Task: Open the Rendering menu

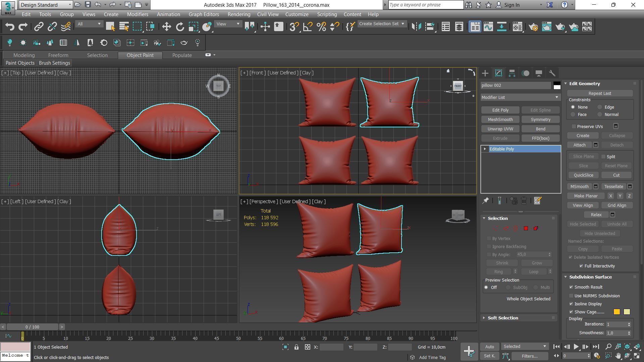Action: 239,14
